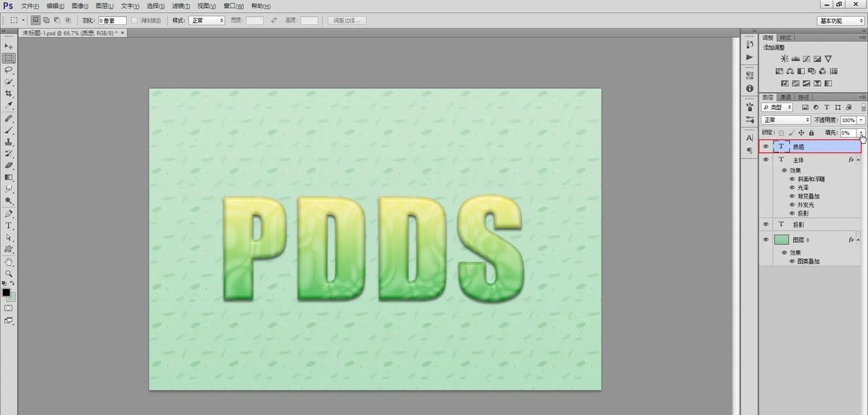Screen dimensions: 868x415
Task: Select the Move tool
Action: click(x=9, y=46)
